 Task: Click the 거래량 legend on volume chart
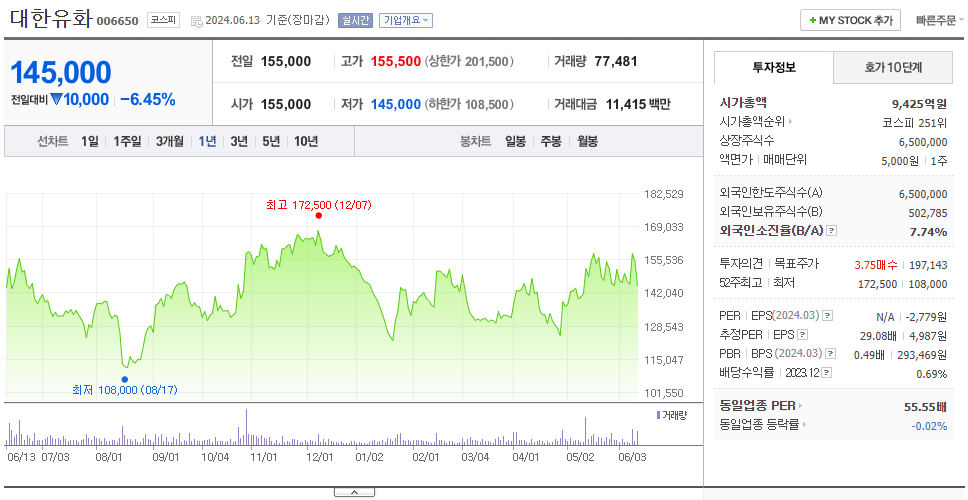click(671, 415)
